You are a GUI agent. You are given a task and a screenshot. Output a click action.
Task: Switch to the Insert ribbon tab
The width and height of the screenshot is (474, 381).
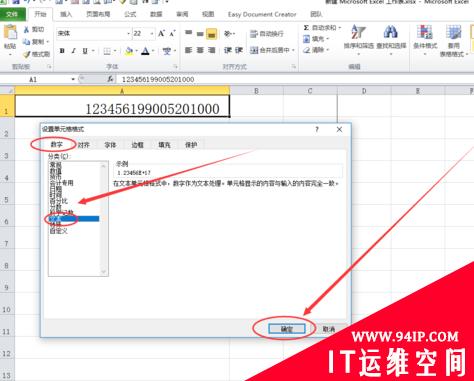(x=66, y=14)
